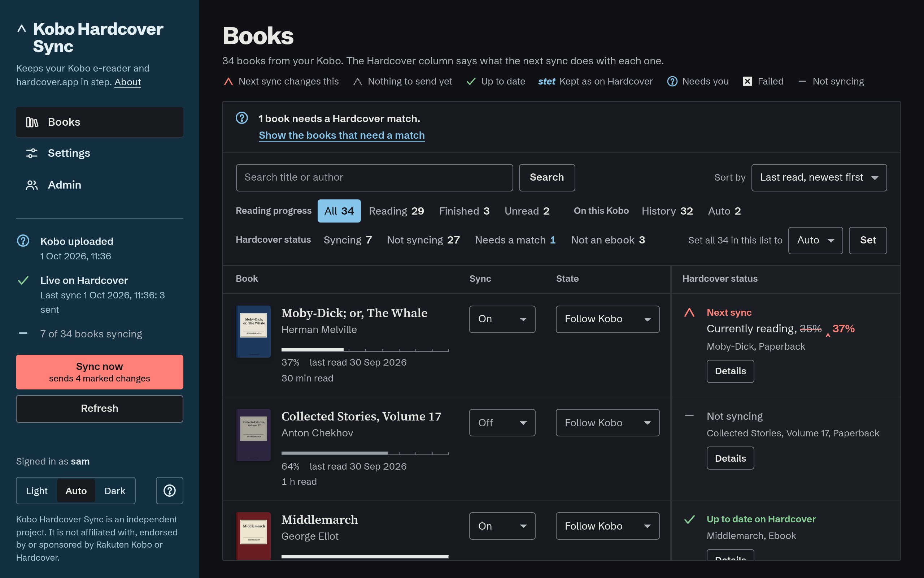Switch theme to Light
Image resolution: width=924 pixels, height=578 pixels.
coord(37,491)
